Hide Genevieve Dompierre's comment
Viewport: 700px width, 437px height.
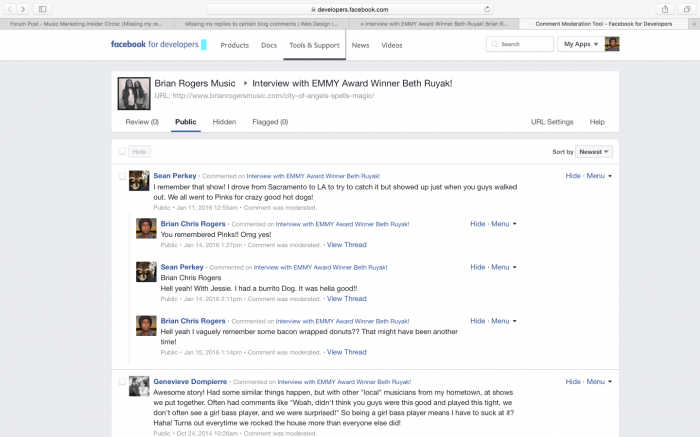pos(573,382)
